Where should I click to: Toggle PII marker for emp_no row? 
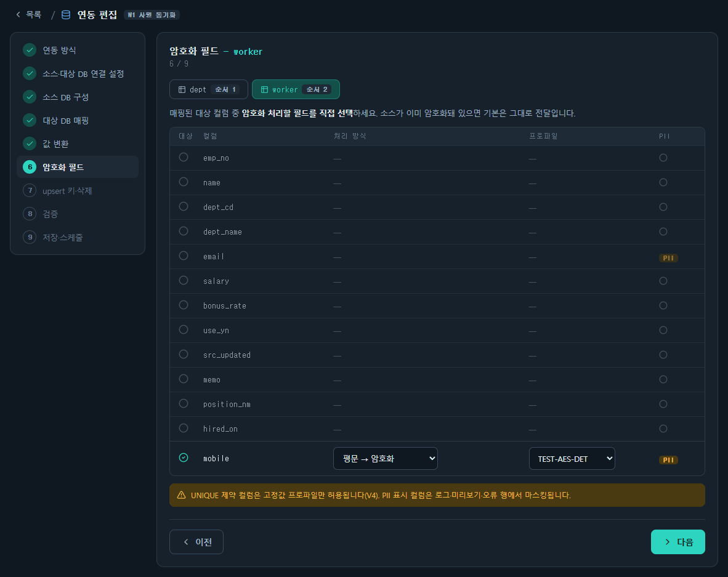pyautogui.click(x=663, y=158)
